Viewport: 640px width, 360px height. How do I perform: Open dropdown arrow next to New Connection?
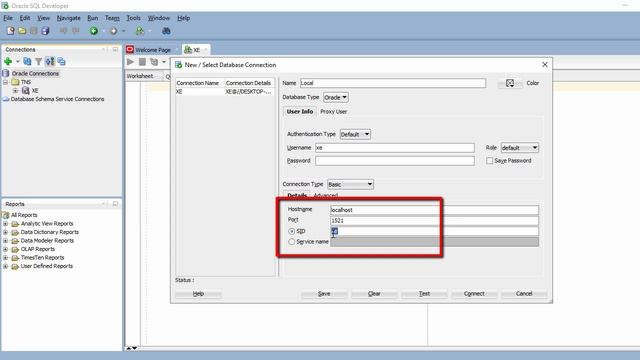click(x=18, y=61)
